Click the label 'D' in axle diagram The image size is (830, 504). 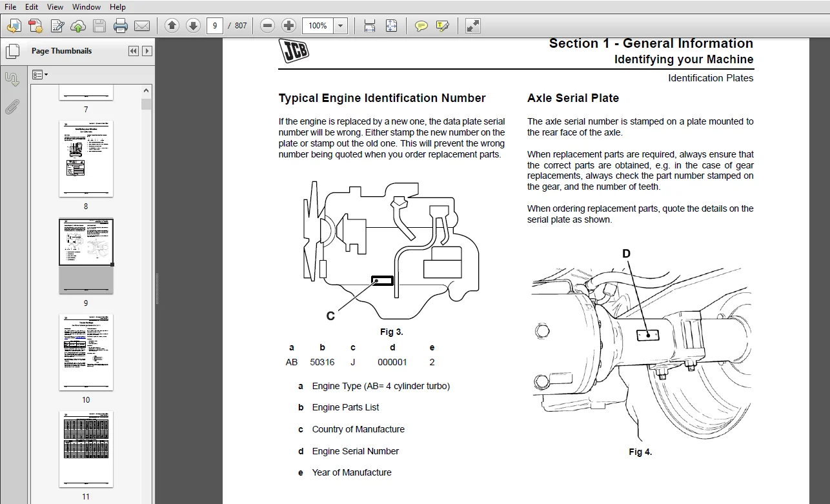[x=626, y=254]
